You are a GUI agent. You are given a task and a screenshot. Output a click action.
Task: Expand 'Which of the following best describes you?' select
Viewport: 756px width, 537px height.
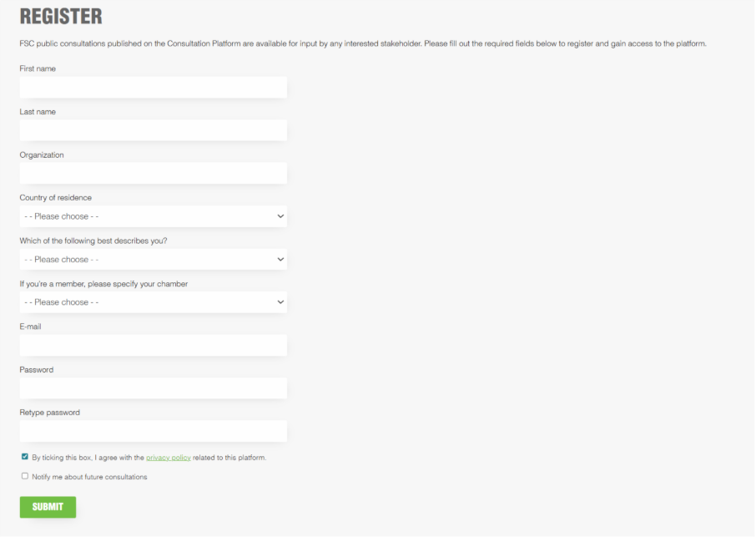pos(153,260)
